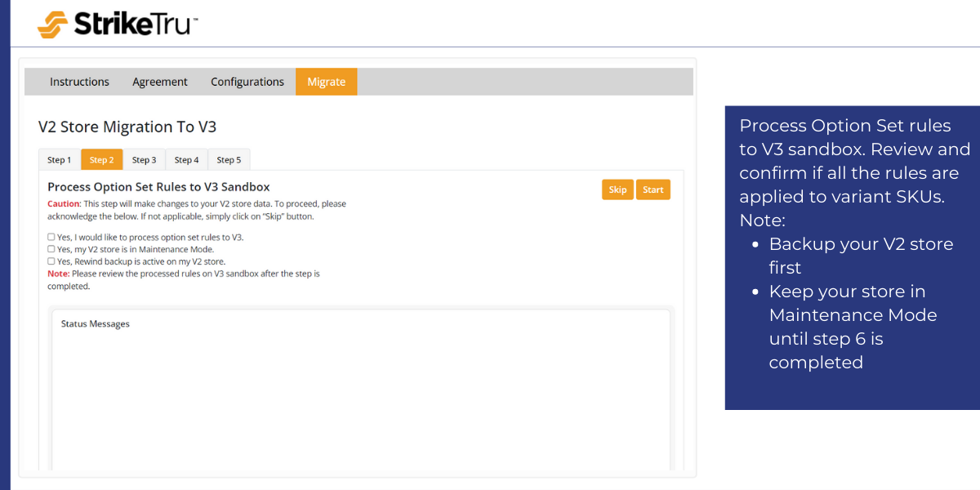This screenshot has height=490, width=980.
Task: Click the red 'Caution' warning text
Action: (x=64, y=203)
